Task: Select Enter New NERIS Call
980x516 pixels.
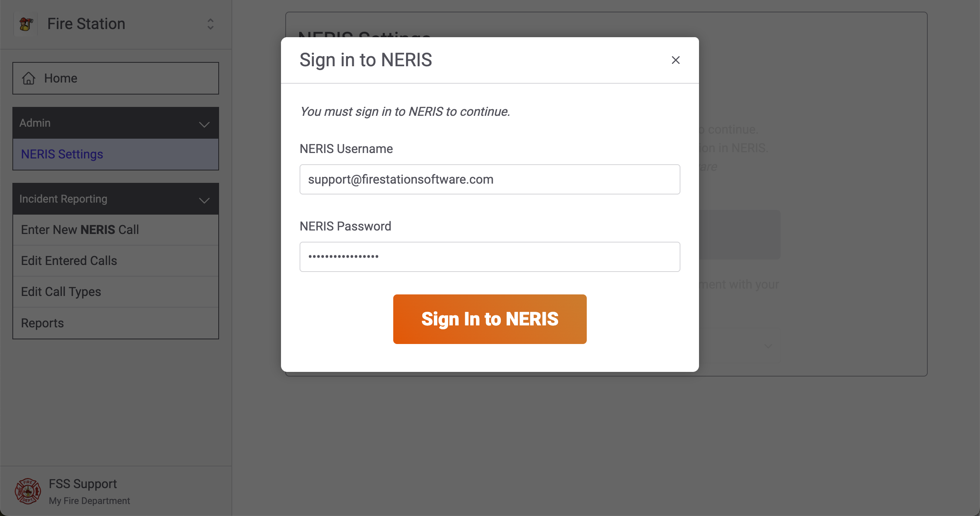Action: pos(80,230)
